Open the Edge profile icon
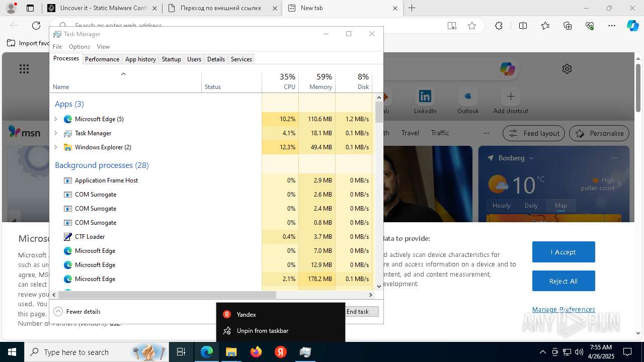The image size is (644, 362). click(11, 8)
